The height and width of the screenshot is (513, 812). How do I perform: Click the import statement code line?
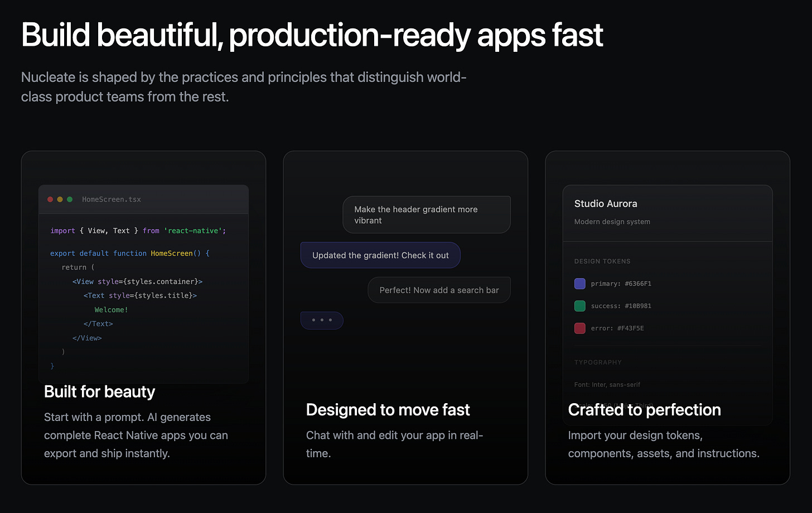[138, 230]
